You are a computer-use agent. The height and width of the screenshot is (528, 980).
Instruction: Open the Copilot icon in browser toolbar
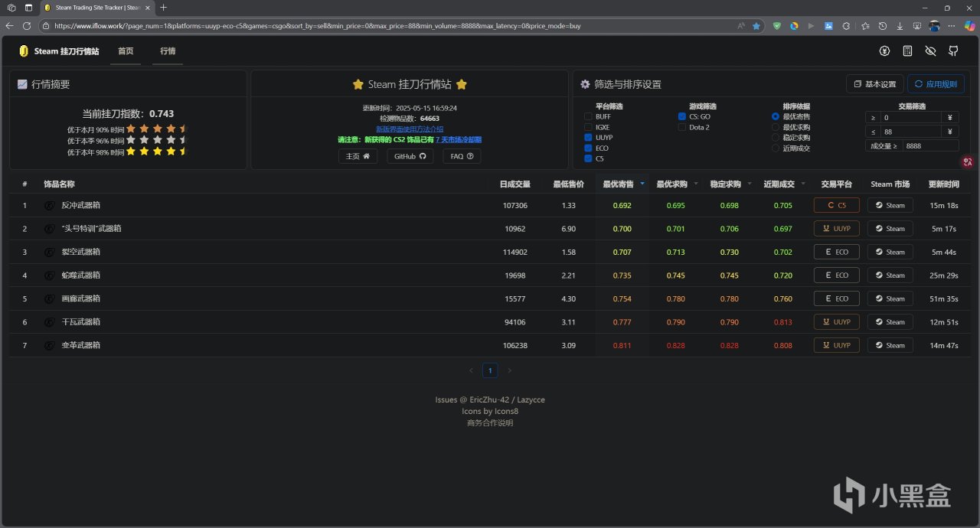969,25
